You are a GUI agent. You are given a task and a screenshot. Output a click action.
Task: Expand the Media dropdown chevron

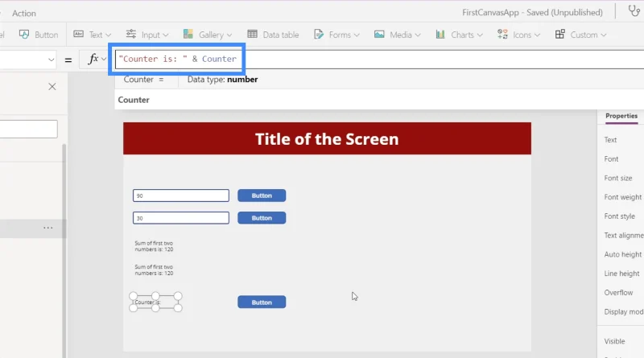[418, 35]
